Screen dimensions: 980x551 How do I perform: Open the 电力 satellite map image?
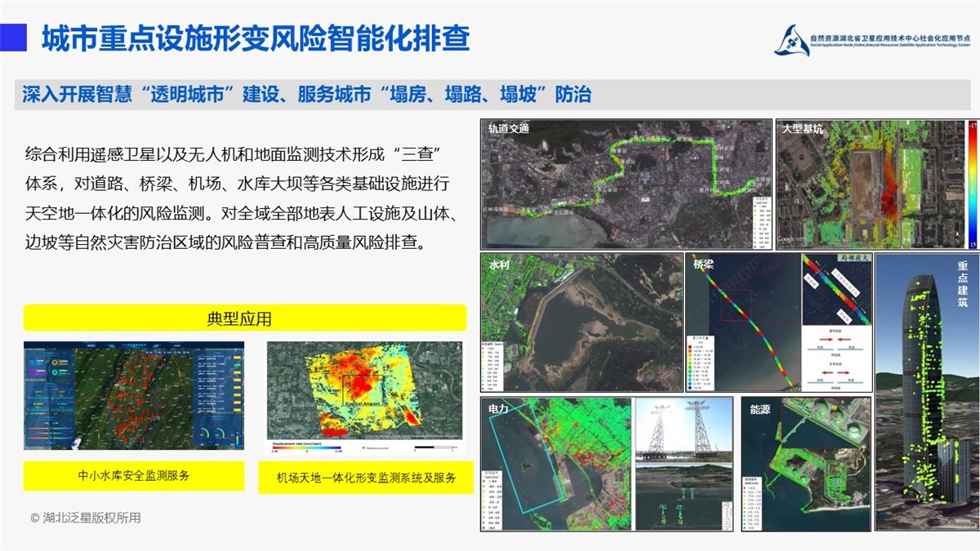[x=555, y=464]
